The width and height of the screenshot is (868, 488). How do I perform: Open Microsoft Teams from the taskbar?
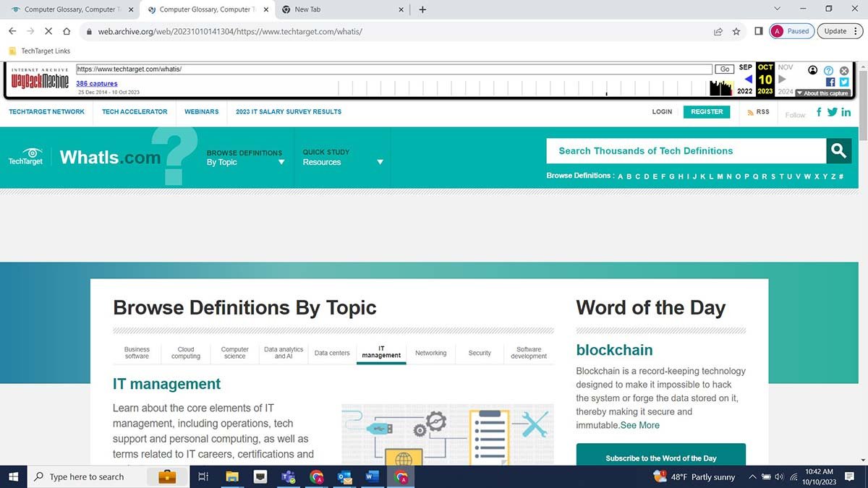(x=287, y=476)
